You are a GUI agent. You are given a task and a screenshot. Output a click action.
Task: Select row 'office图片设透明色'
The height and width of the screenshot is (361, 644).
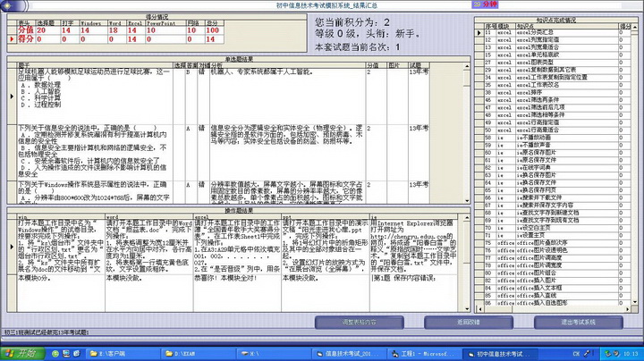(x=553, y=250)
